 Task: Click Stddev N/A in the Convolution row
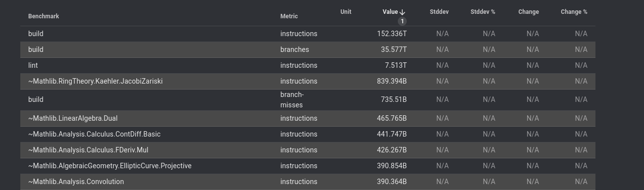pyautogui.click(x=442, y=182)
